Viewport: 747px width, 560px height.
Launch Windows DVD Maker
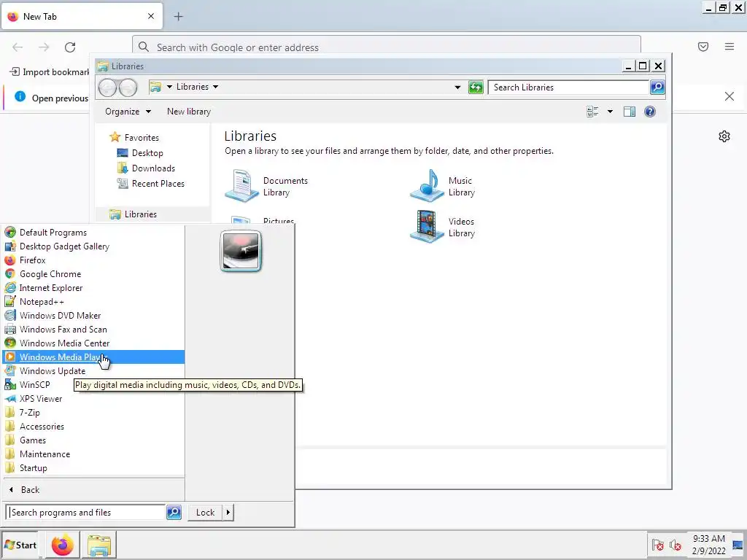(93, 315)
